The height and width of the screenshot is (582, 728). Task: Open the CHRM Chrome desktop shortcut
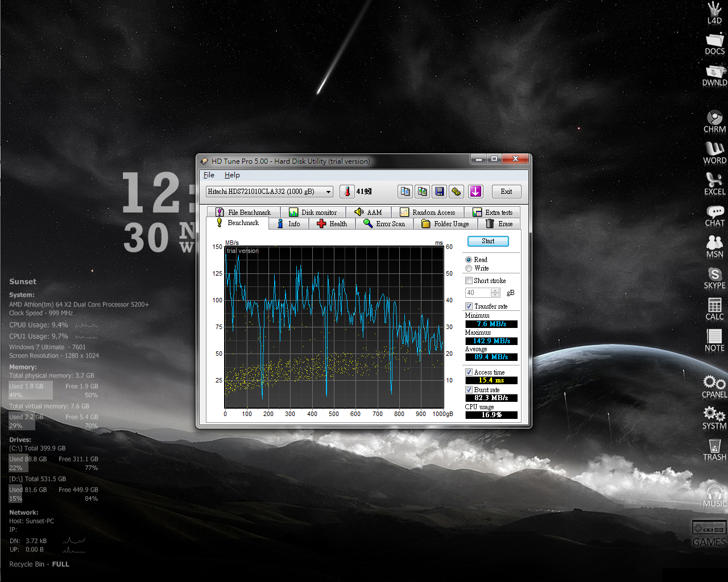[x=714, y=120]
